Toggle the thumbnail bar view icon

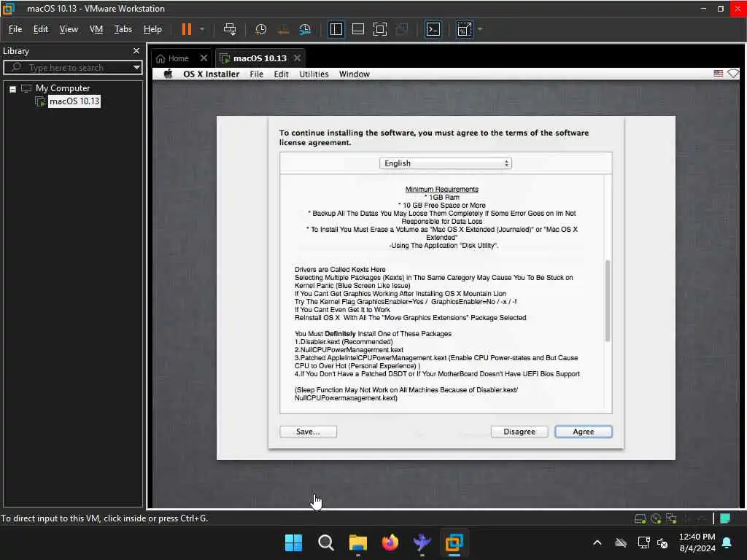point(357,29)
